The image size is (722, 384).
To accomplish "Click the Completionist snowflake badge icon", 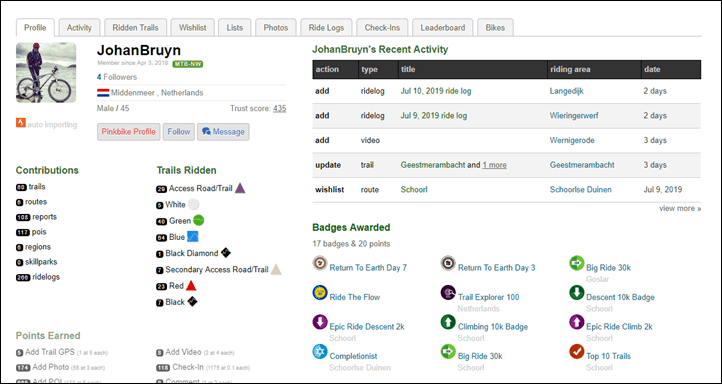I will 320,352.
